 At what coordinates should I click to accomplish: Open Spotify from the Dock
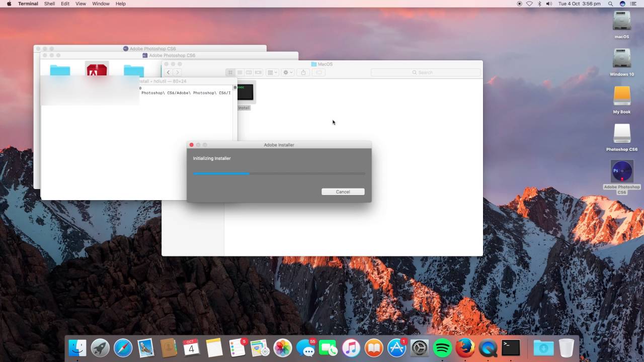click(442, 348)
